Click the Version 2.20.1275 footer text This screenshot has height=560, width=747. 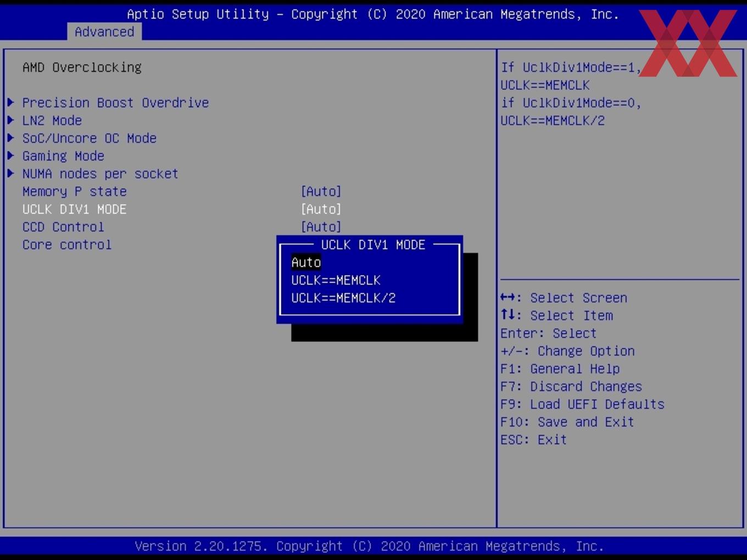369,546
